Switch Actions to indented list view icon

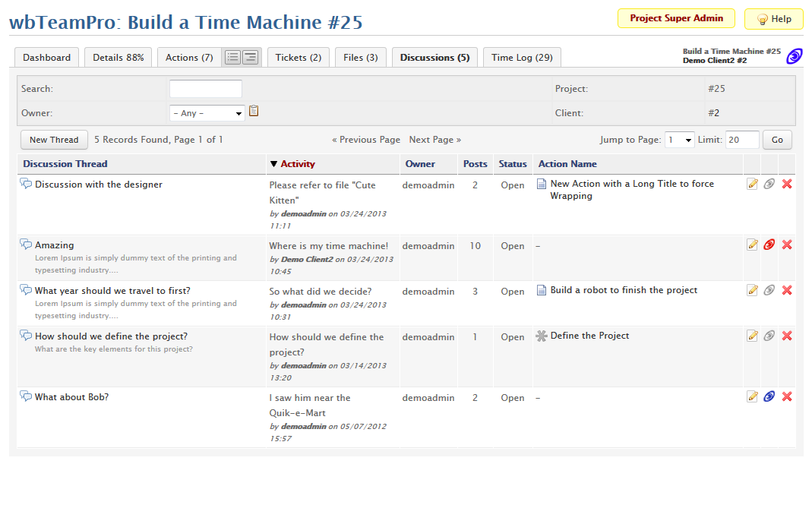coord(250,58)
